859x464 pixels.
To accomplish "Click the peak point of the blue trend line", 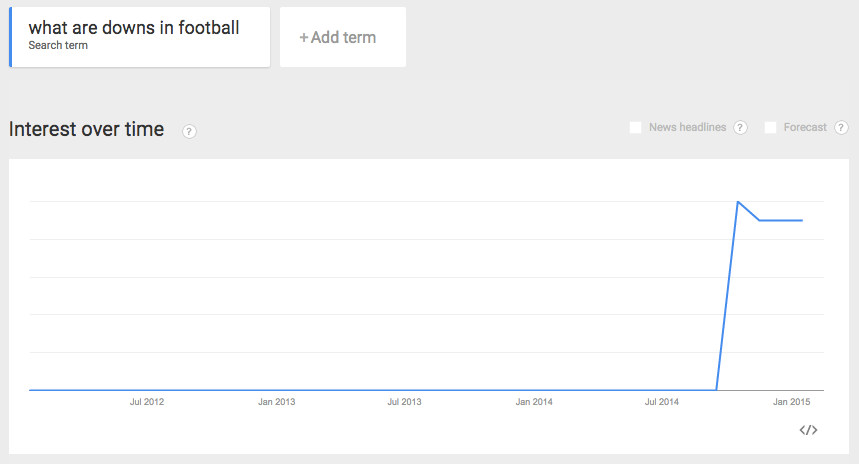I will 738,202.
